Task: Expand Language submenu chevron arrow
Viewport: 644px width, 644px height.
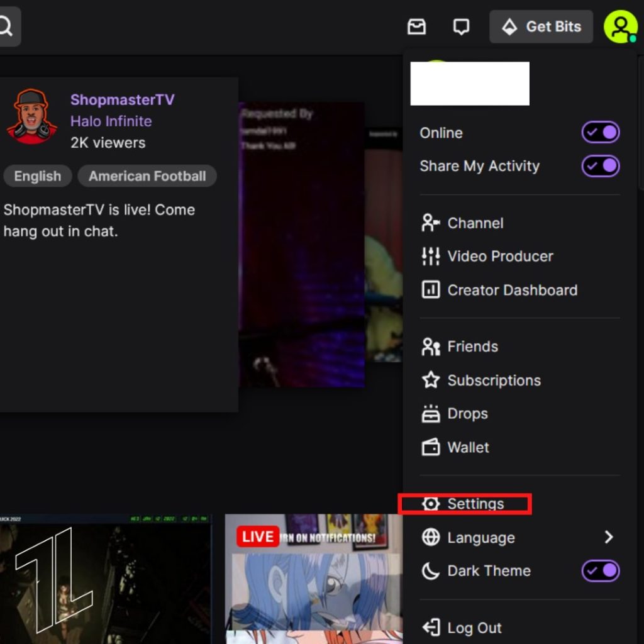Action: coord(609,537)
